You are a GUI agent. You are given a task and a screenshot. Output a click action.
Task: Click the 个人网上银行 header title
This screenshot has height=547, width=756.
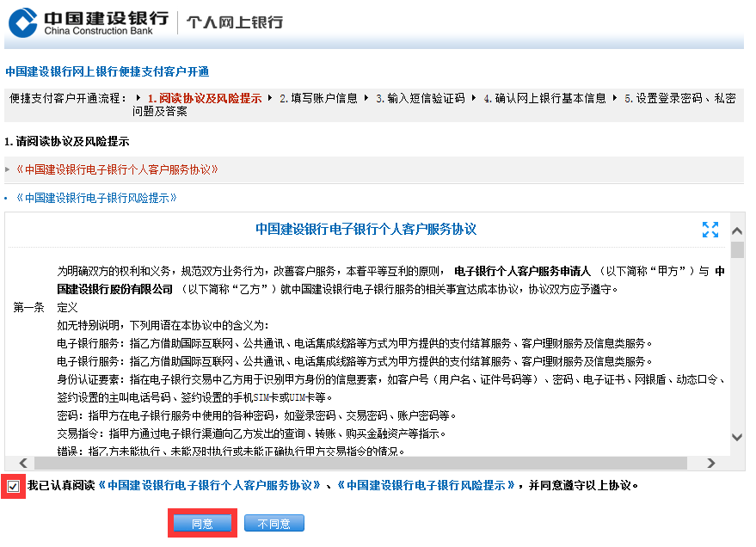point(235,22)
